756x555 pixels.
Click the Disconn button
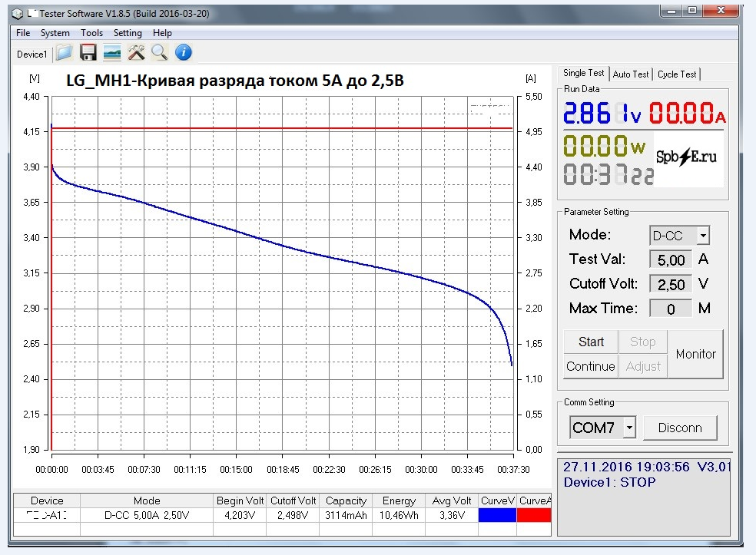tap(679, 428)
